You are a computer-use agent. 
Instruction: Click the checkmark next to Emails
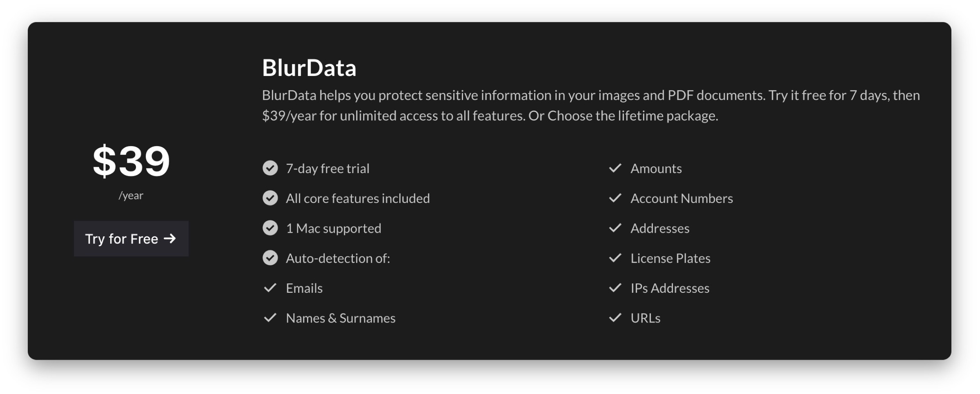(270, 288)
